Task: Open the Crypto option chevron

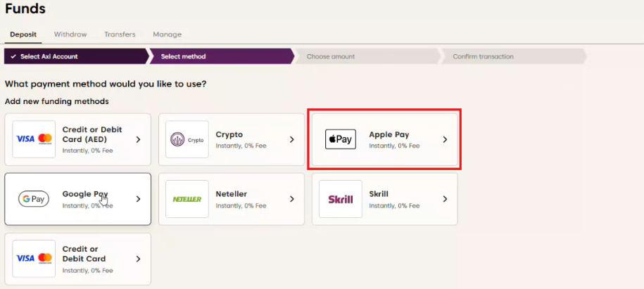Action: click(x=291, y=139)
